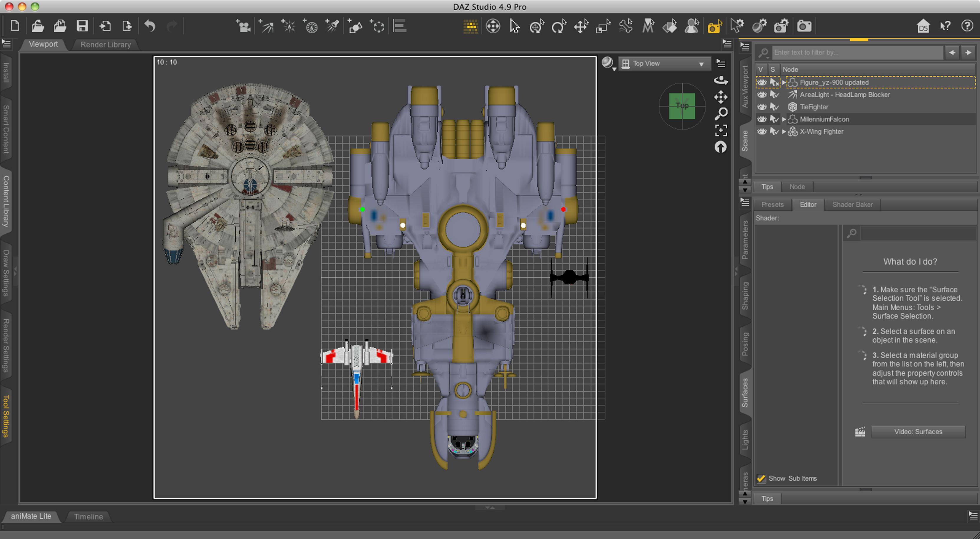Expand the MillenniumFalcon tree node
This screenshot has width=980, height=539.
784,119
